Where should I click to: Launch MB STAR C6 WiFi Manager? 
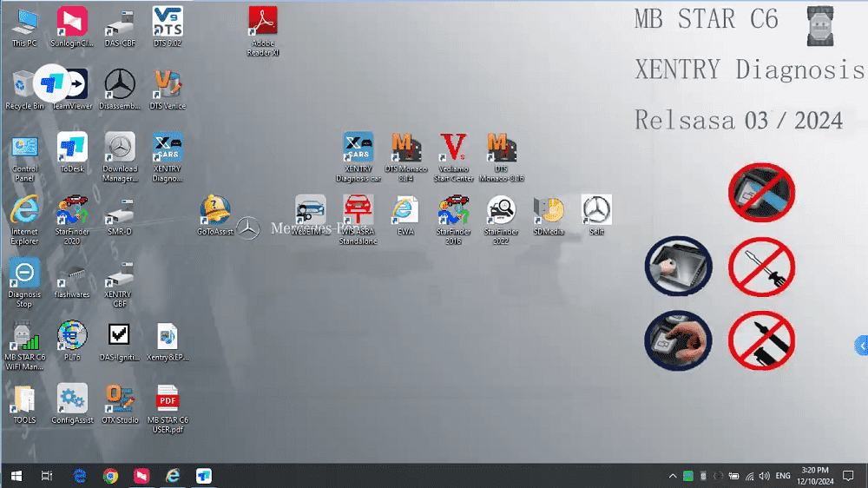tap(24, 346)
